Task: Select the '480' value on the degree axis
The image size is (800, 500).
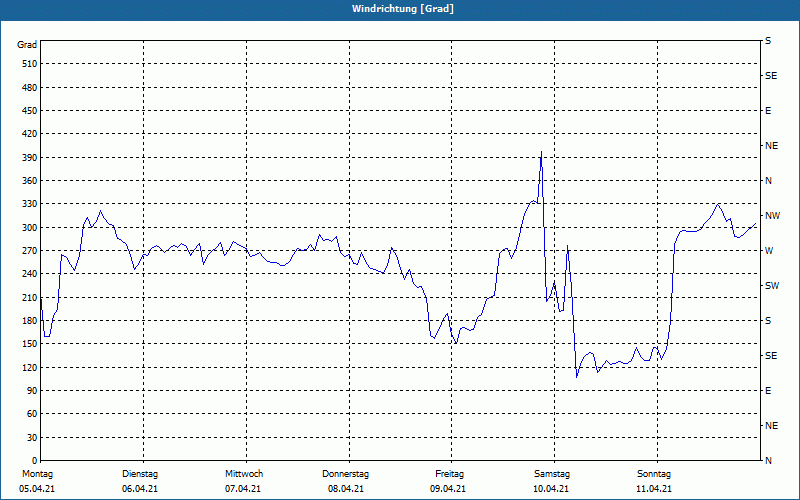Action: point(30,87)
